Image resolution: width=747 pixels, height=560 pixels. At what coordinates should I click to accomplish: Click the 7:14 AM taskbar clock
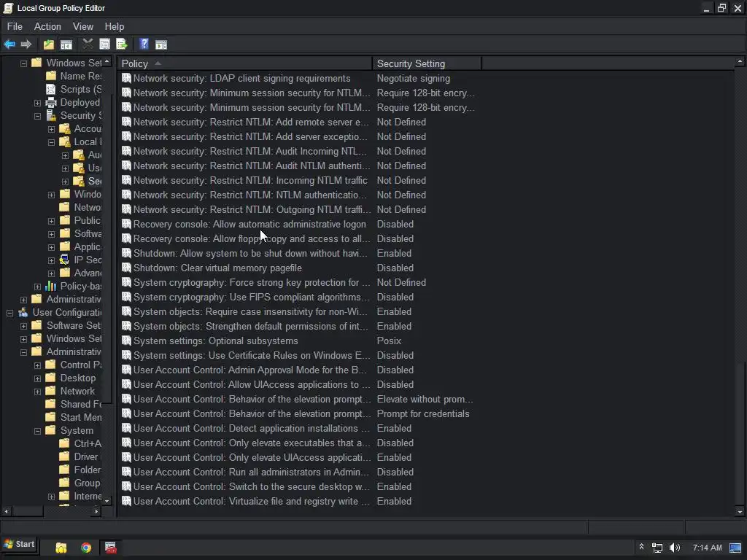(x=707, y=548)
